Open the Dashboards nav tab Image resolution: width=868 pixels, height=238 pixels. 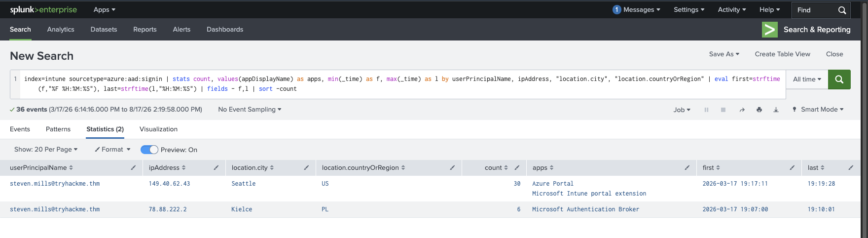(x=225, y=30)
